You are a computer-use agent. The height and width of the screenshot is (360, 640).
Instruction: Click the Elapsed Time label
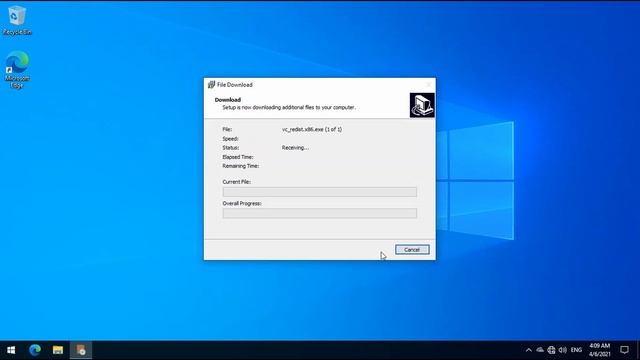[238, 157]
